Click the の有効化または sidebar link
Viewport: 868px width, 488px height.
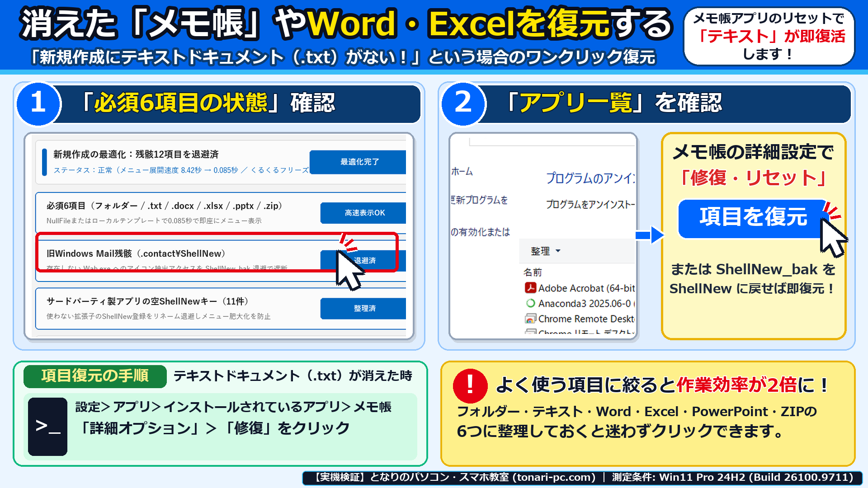pyautogui.click(x=481, y=232)
